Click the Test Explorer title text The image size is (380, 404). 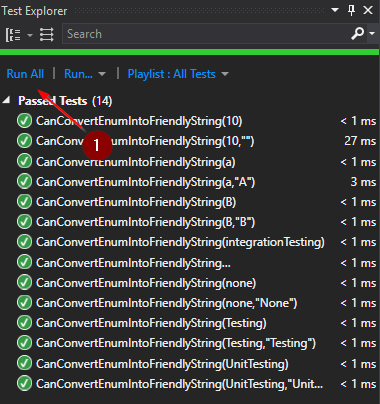pos(34,11)
